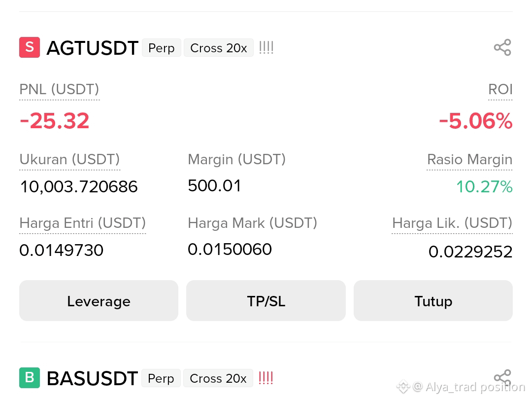532x399 pixels.
Task: Tap the AGTUSDT Cross 20x tag
Action: point(219,48)
